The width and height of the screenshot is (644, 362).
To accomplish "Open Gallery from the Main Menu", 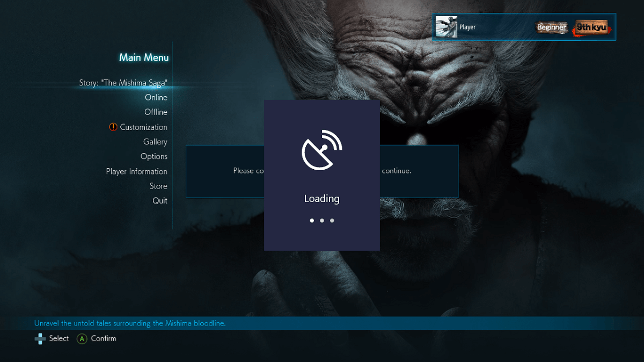I will [x=155, y=142].
